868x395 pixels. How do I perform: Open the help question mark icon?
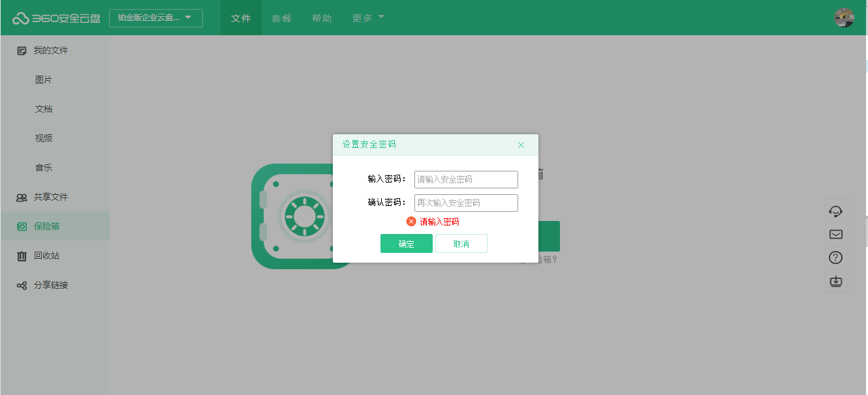click(x=836, y=257)
